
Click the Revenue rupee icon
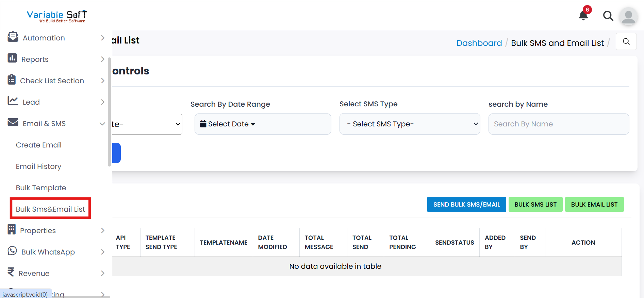click(x=11, y=273)
